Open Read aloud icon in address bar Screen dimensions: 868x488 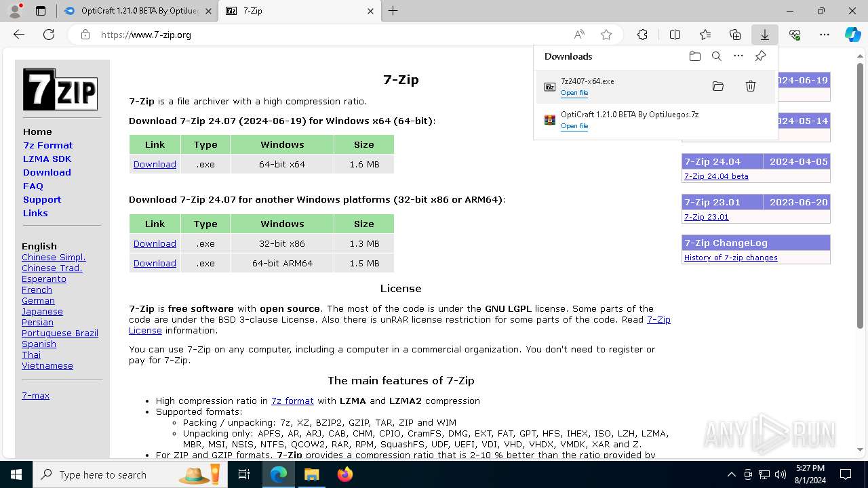[x=579, y=35]
